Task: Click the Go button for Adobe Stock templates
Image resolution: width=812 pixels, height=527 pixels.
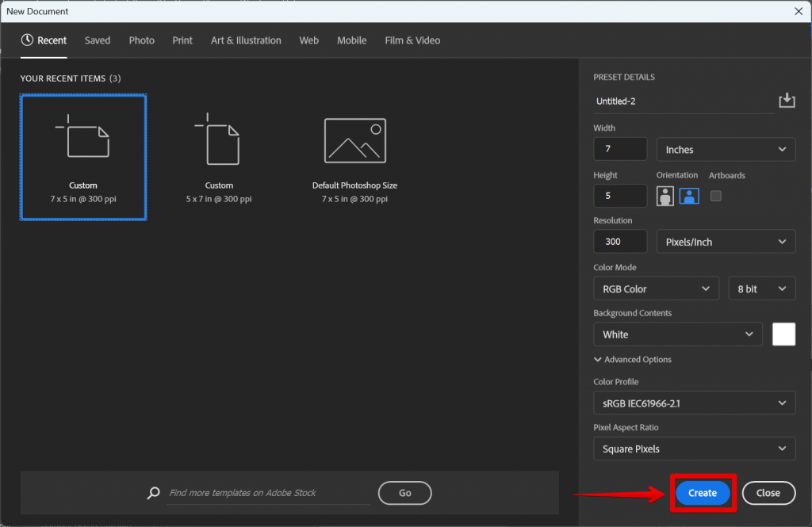Action: point(404,493)
